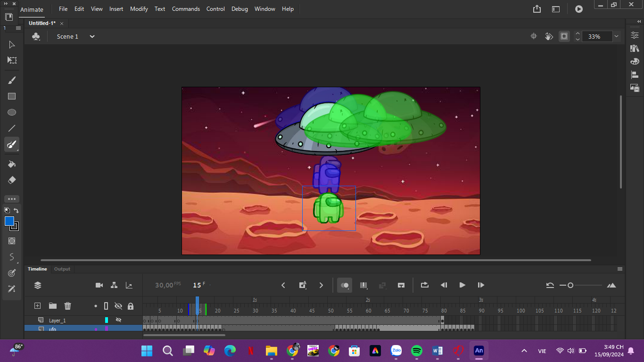The height and width of the screenshot is (362, 644).
Task: Add camera layer in timeline
Action: (x=99, y=285)
